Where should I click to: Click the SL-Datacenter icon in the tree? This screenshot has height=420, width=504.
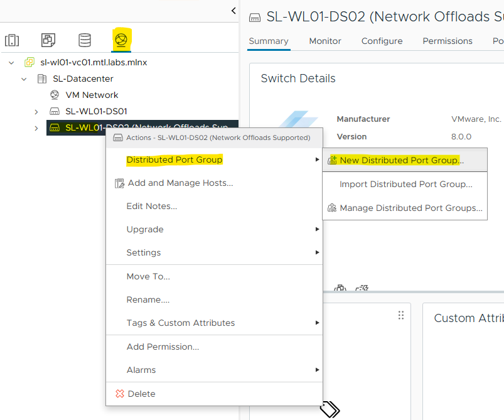click(42, 79)
